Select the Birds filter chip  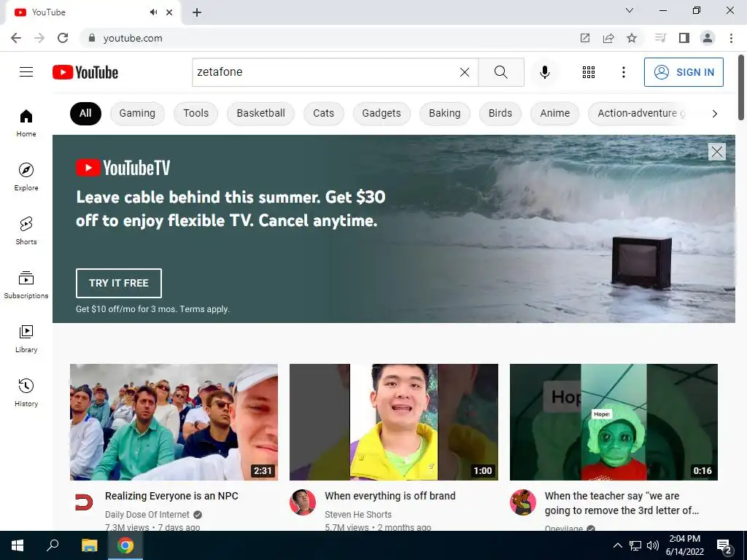[x=500, y=113]
